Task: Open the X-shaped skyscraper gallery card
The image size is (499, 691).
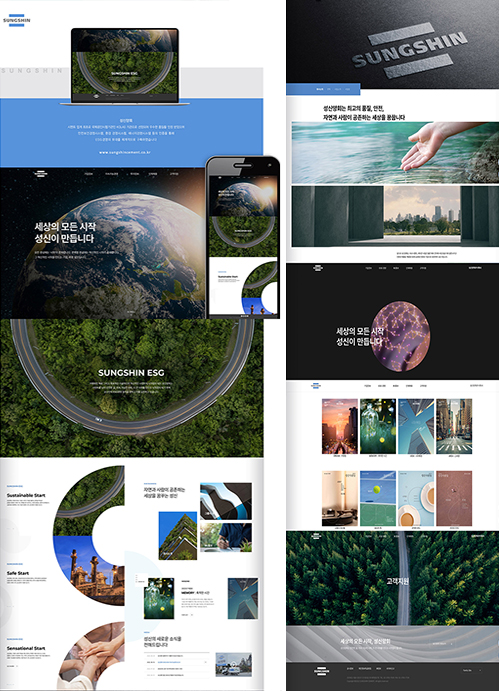Action: (416, 426)
